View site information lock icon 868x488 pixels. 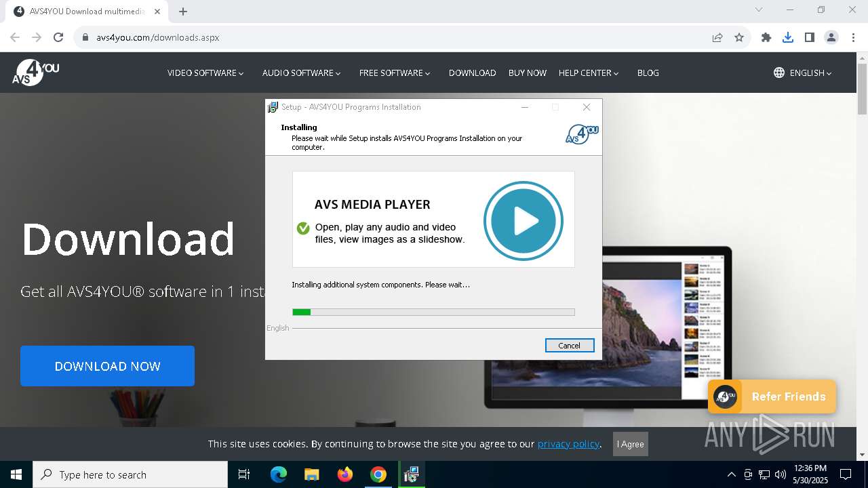85,37
